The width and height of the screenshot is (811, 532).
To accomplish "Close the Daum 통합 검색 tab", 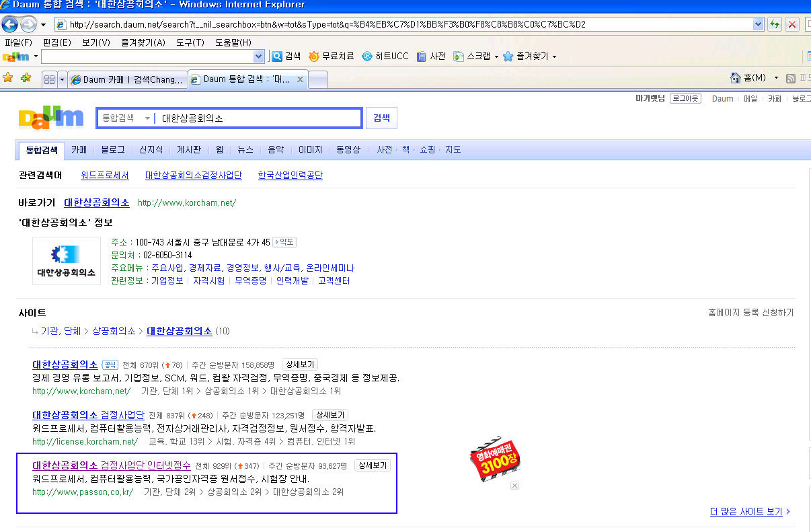I will (x=301, y=79).
